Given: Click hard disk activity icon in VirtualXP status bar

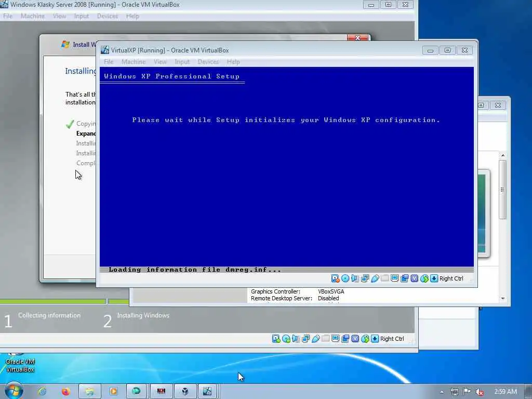Looking at the screenshot, I should tap(335, 278).
